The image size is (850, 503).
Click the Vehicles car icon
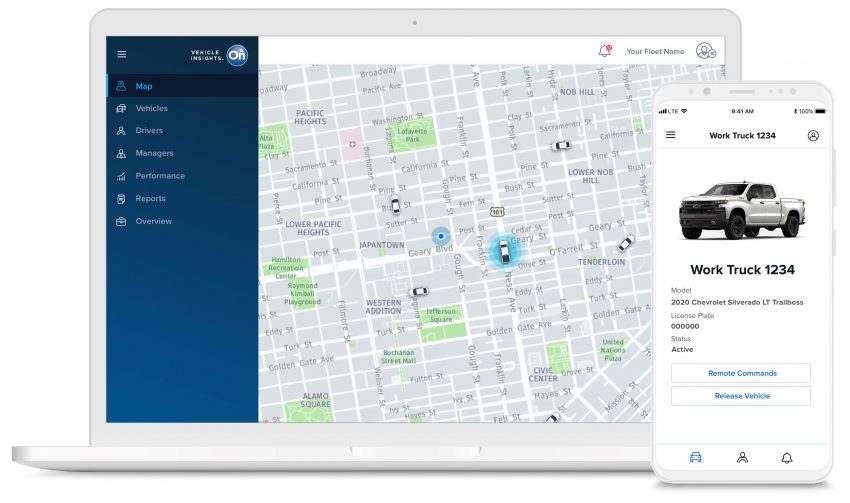[x=121, y=108]
